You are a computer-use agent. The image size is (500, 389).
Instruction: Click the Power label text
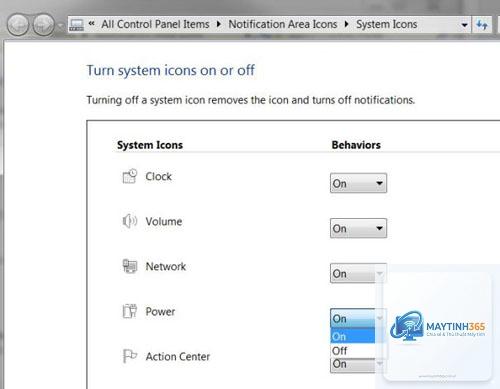(x=160, y=311)
